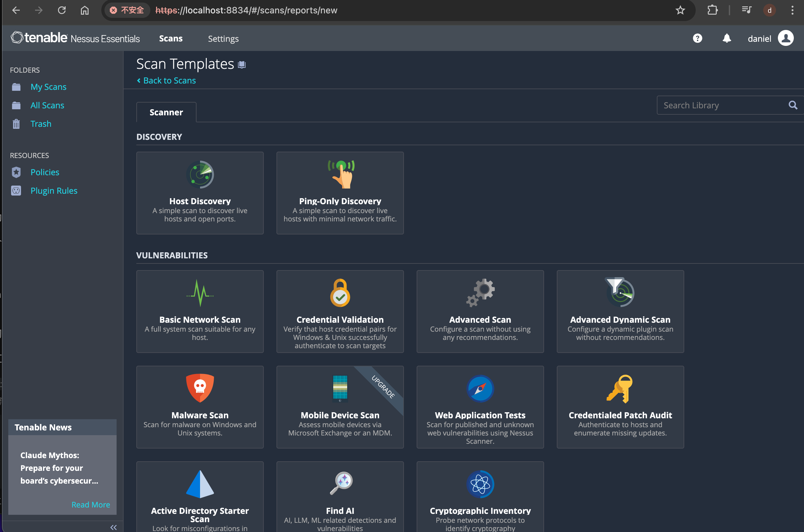Select the Advanced Scan gears icon
Viewport: 804px width, 532px height.
pos(480,293)
